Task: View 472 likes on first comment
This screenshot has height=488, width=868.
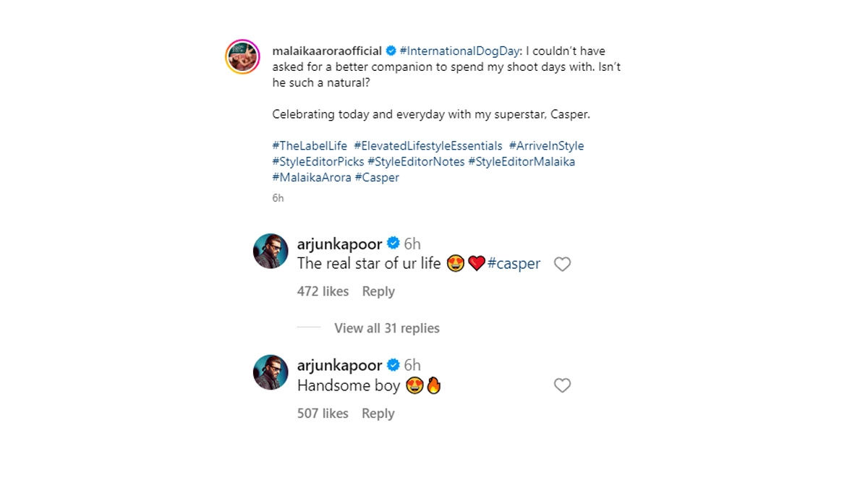Action: (323, 291)
